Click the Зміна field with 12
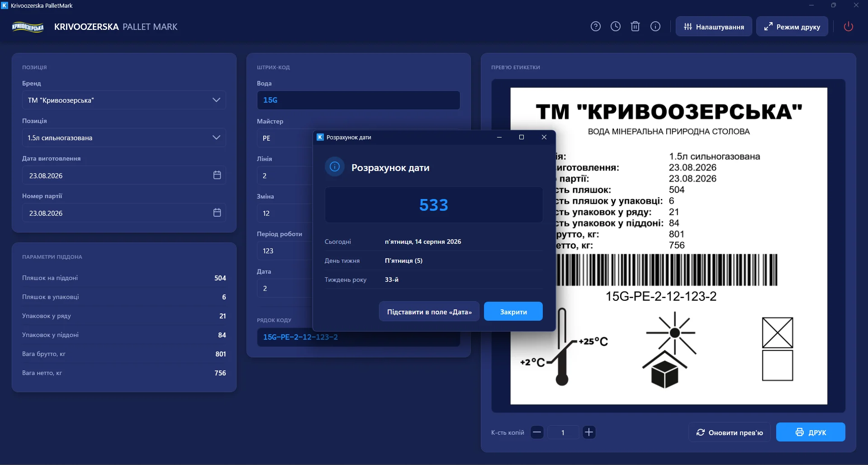868x465 pixels. coord(285,213)
